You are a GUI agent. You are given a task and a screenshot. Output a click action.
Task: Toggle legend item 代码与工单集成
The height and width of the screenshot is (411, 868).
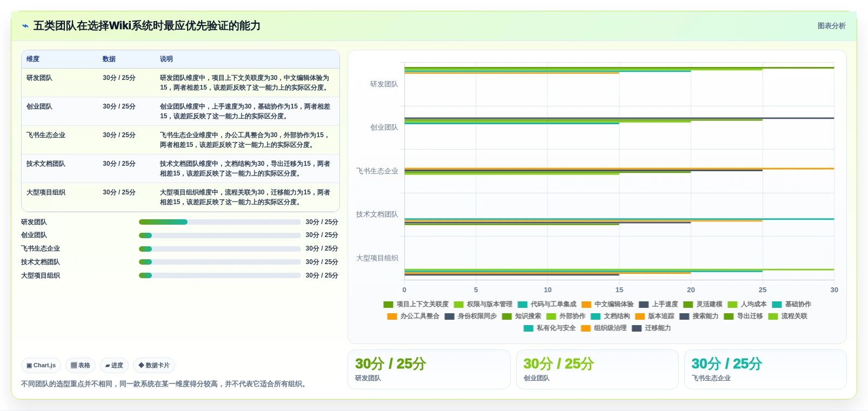point(546,305)
